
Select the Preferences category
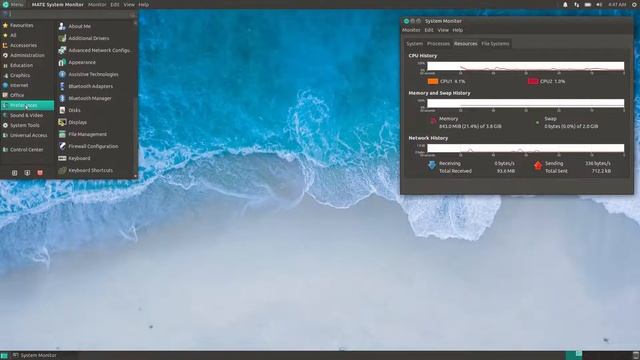coord(27,105)
